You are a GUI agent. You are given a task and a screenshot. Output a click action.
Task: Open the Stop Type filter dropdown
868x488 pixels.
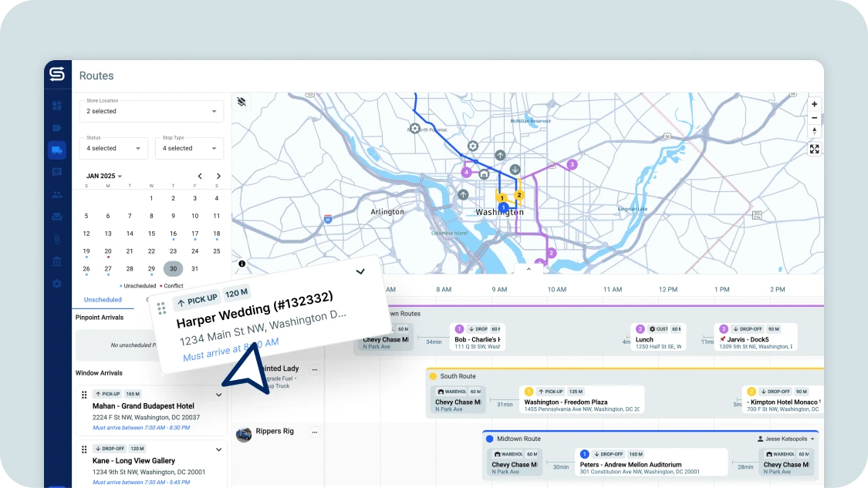(x=189, y=148)
